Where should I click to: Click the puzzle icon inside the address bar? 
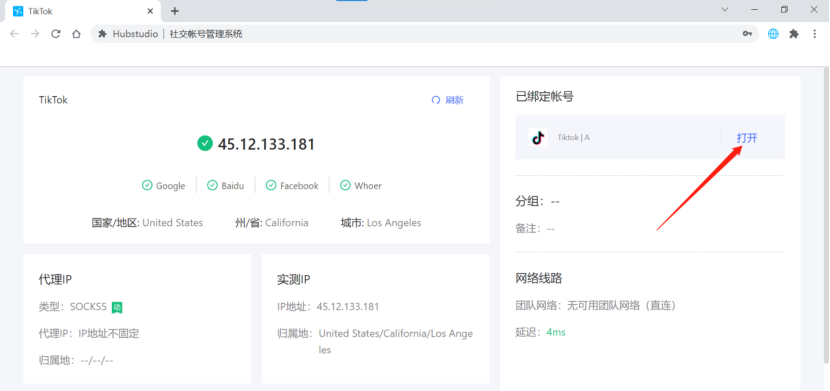[x=103, y=34]
